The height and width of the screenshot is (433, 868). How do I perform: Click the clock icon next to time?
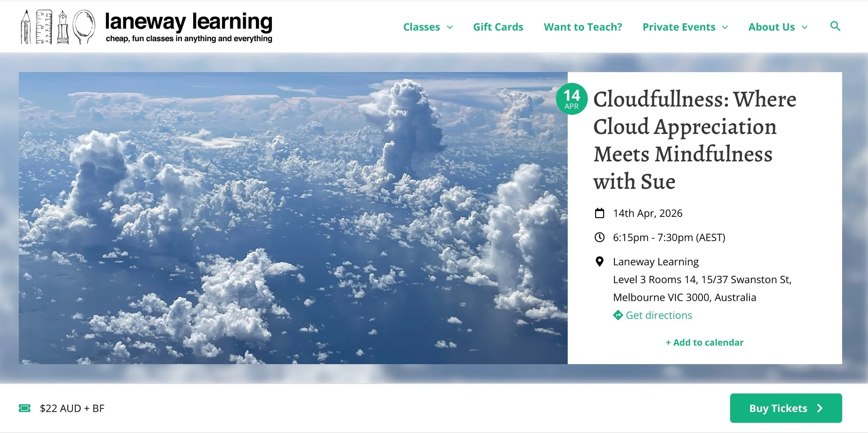pos(599,237)
